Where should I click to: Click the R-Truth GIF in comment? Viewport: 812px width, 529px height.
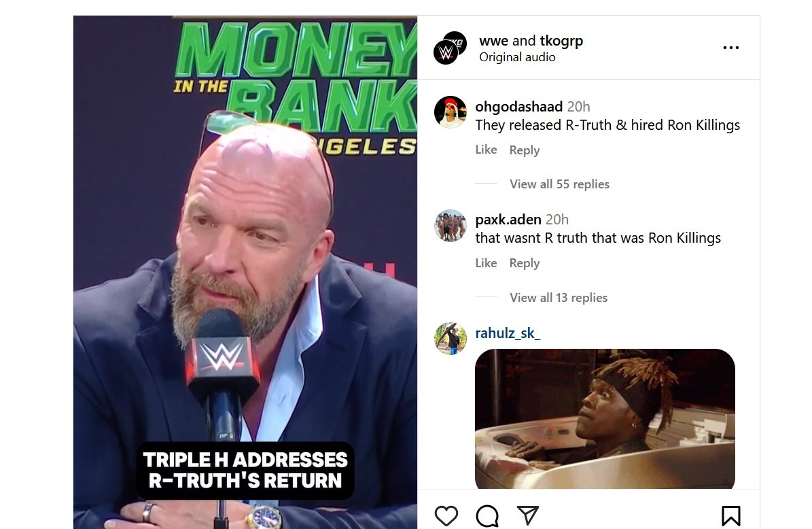(x=605, y=419)
